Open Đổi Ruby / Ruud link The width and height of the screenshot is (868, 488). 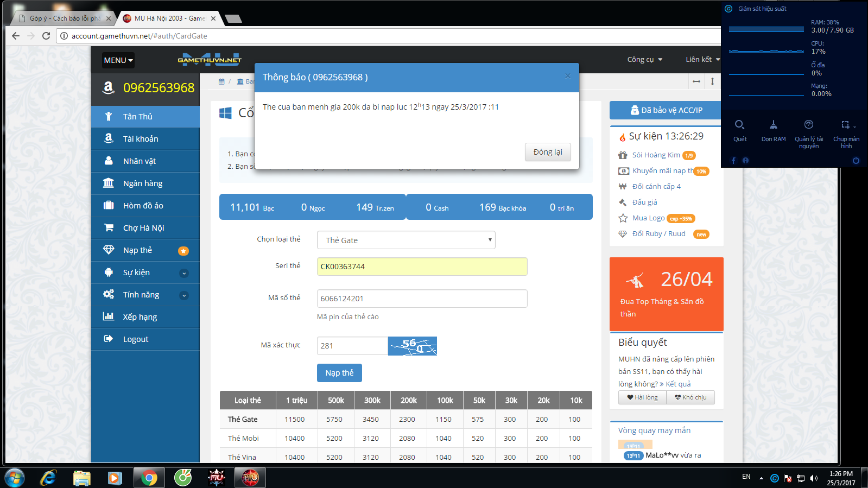pos(658,234)
